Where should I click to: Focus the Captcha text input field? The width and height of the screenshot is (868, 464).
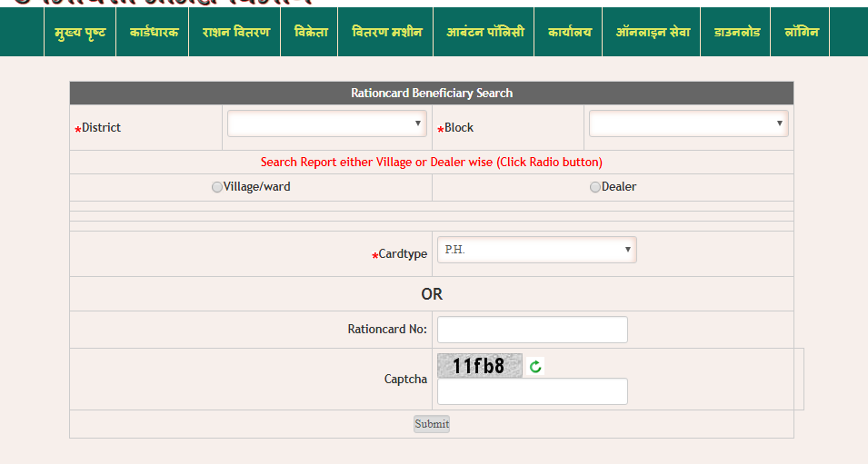tap(533, 391)
